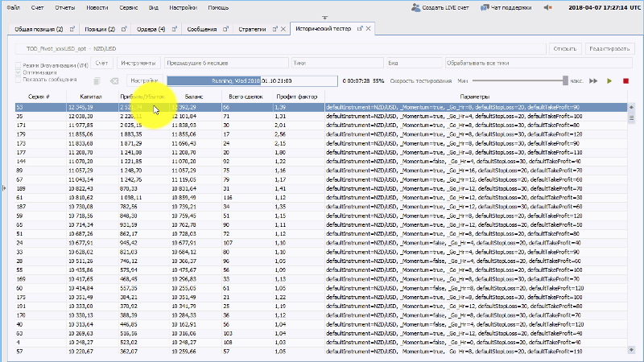644x362 pixels.
Task: Collapse the top panel handle
Action: click(x=325, y=18)
